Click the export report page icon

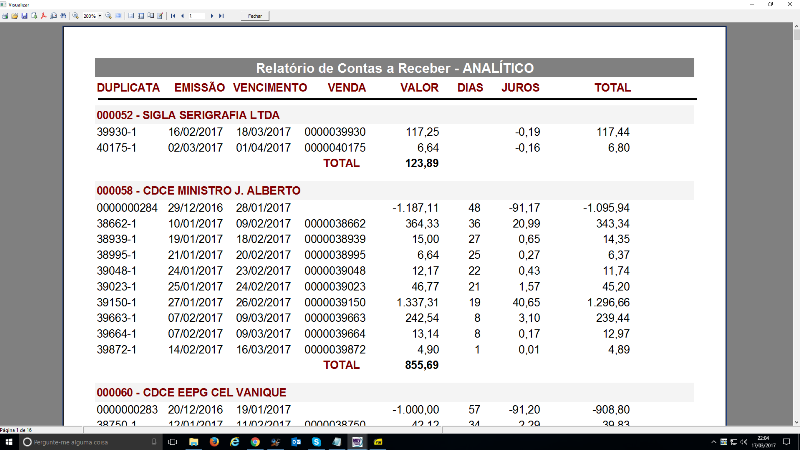coord(34,16)
